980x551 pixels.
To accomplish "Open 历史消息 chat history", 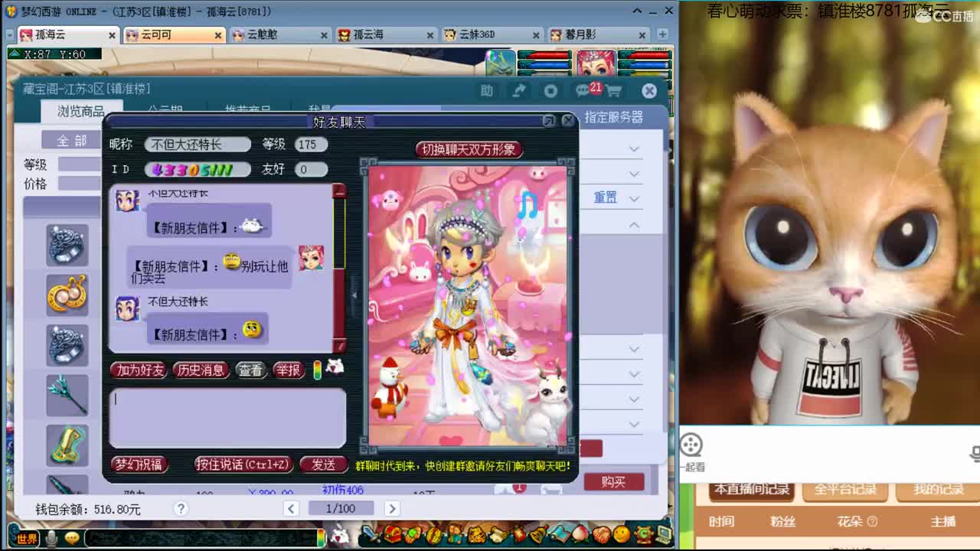I will pos(201,370).
